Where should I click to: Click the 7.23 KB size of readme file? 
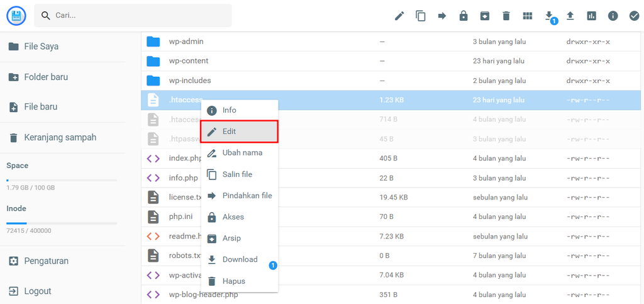tap(391, 236)
